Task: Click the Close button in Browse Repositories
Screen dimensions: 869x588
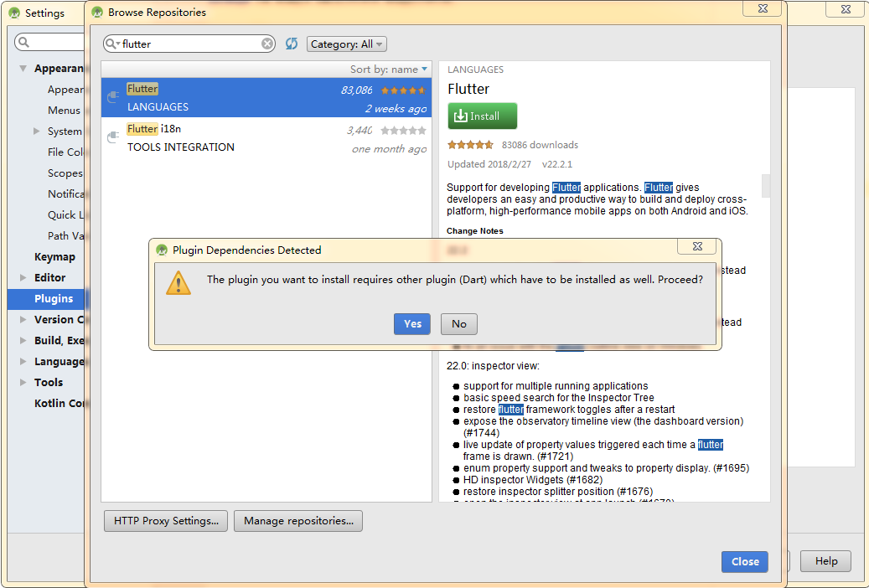Action: pos(745,561)
